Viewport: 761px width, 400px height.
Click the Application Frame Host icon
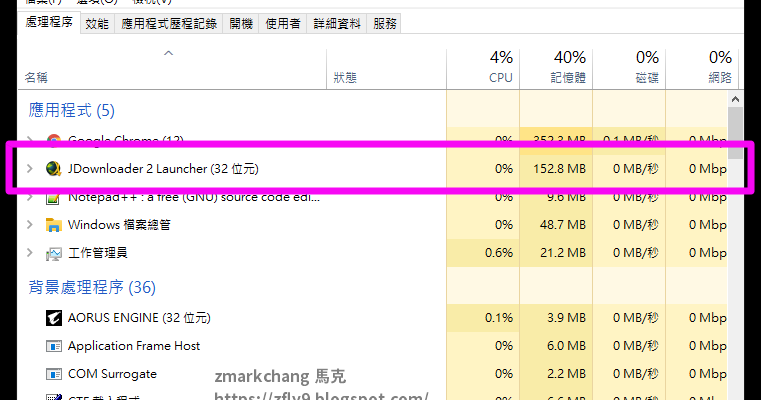[x=53, y=346]
